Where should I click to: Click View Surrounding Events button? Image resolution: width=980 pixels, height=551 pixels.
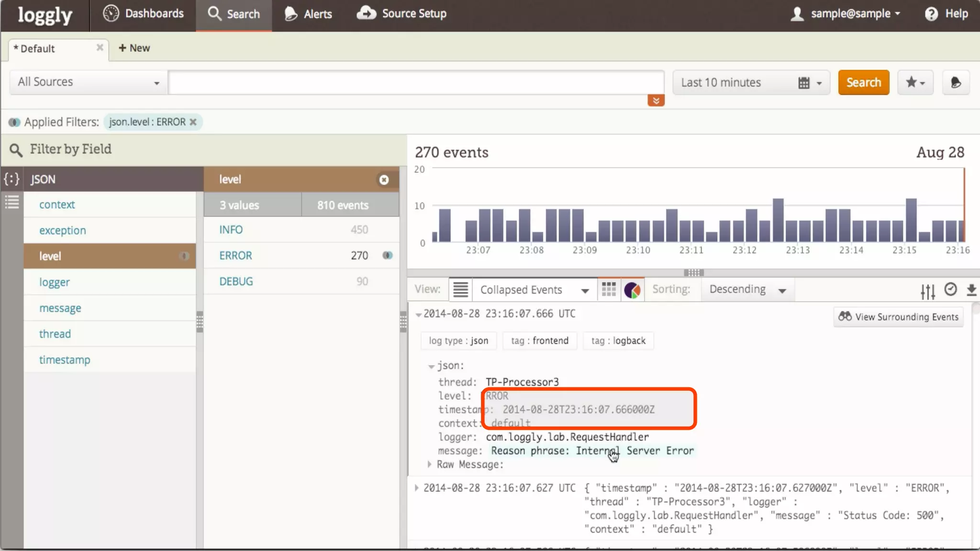coord(898,317)
